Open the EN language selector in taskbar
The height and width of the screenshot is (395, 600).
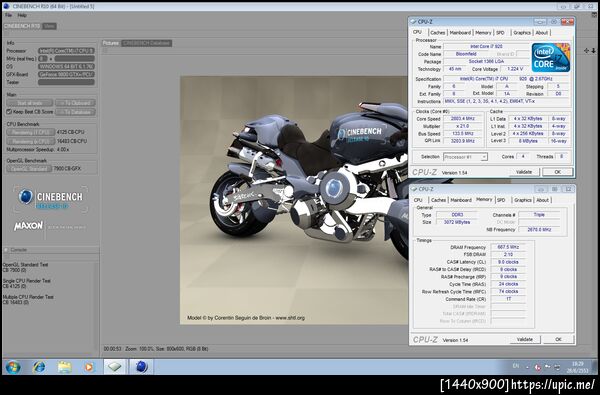516,366
